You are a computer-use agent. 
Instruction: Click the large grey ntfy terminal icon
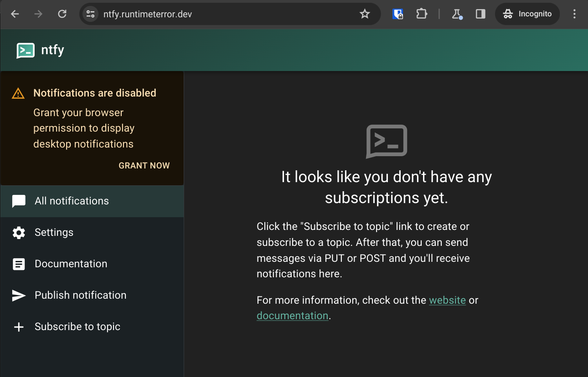(x=387, y=142)
